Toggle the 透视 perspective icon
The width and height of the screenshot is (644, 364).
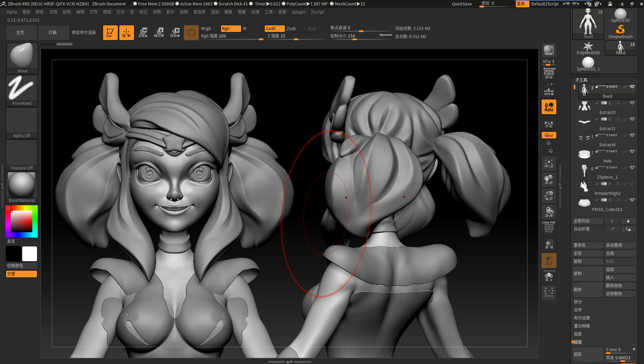(549, 73)
